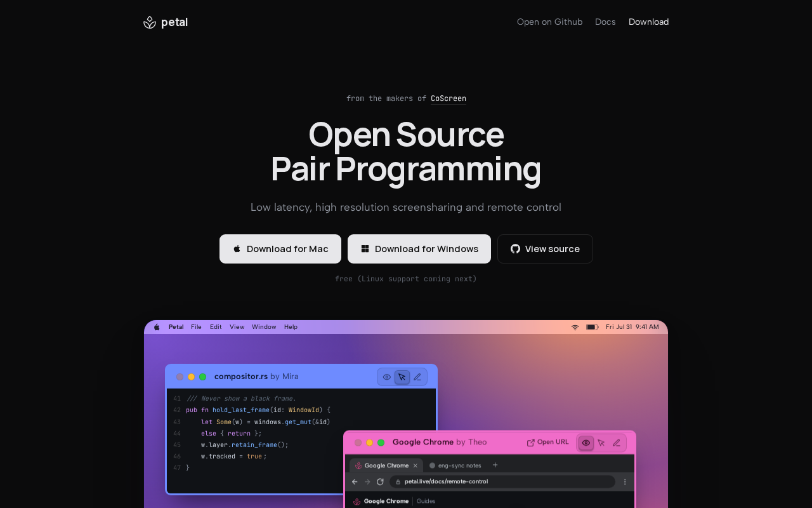This screenshot has height=508, width=812.
Task: Click the Guides label in browser page
Action: tap(426, 501)
